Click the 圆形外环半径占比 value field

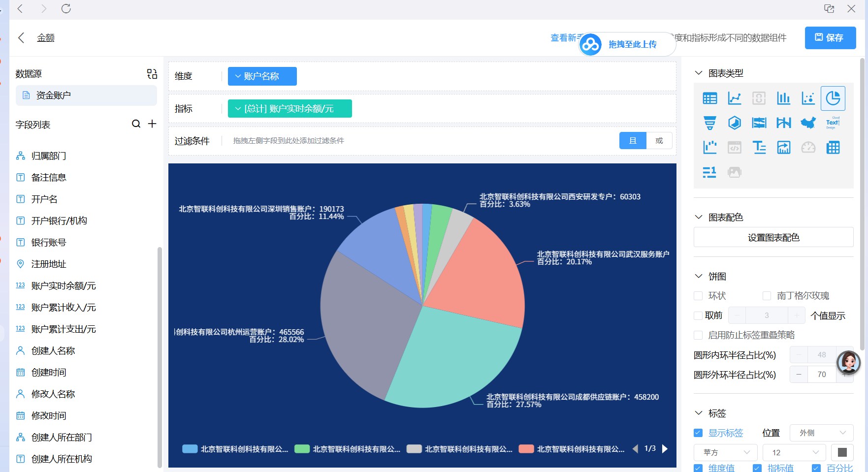point(822,375)
